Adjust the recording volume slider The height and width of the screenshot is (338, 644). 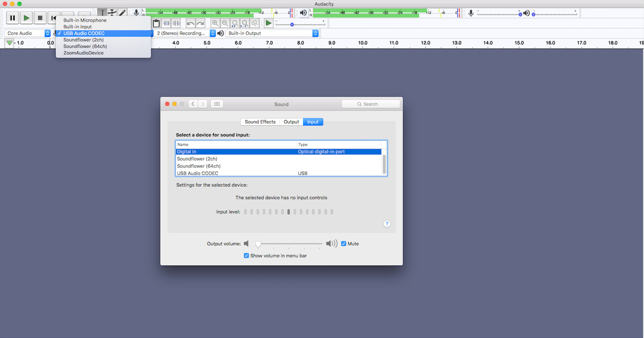point(500,14)
